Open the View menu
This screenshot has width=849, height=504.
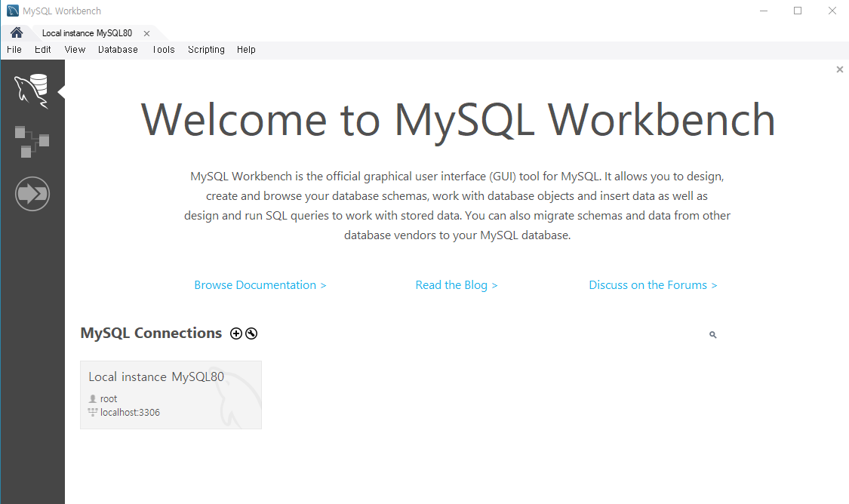point(75,50)
